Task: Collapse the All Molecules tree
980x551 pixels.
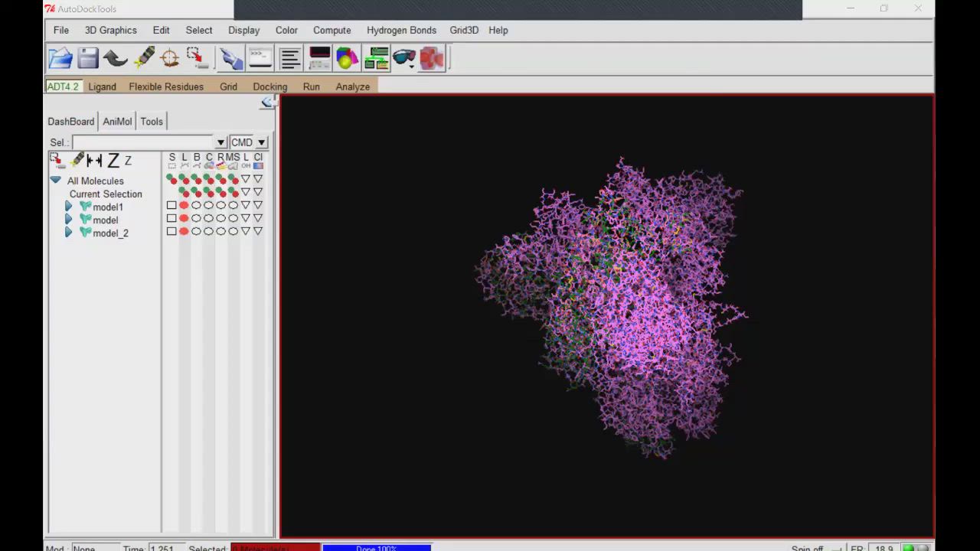Action: (x=55, y=181)
